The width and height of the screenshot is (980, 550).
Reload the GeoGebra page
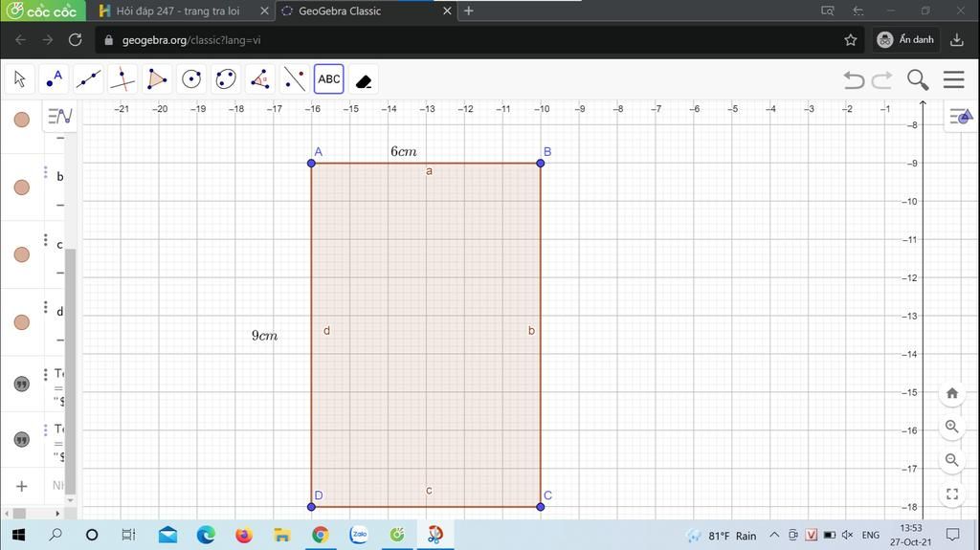tap(75, 40)
